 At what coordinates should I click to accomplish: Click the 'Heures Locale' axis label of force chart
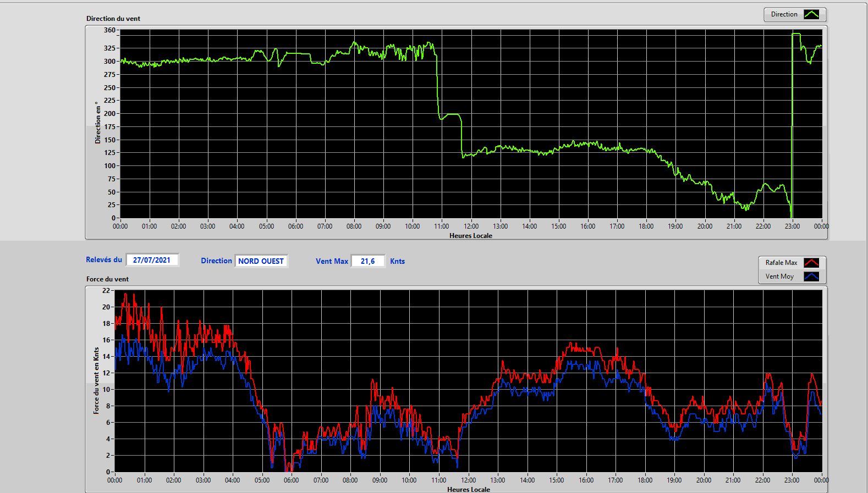click(x=469, y=489)
